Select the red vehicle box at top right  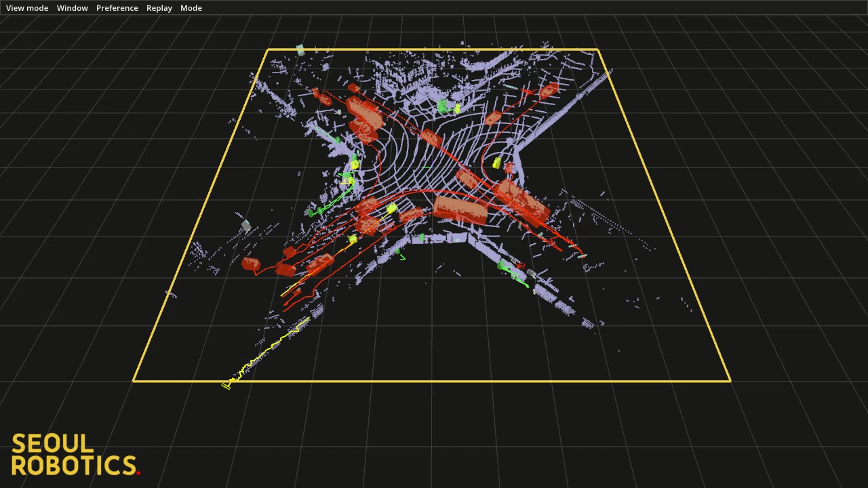click(x=549, y=89)
